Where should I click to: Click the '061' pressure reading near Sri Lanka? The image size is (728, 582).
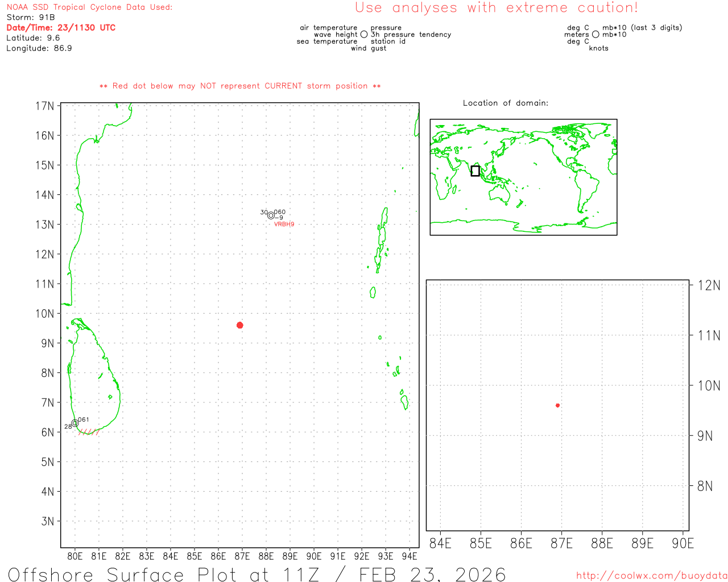click(x=84, y=419)
